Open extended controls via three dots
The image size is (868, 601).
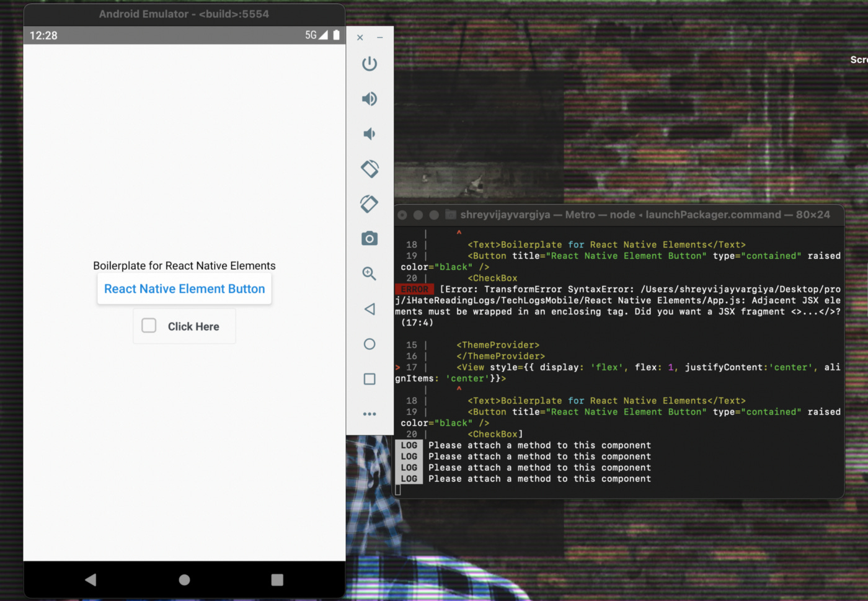click(370, 414)
